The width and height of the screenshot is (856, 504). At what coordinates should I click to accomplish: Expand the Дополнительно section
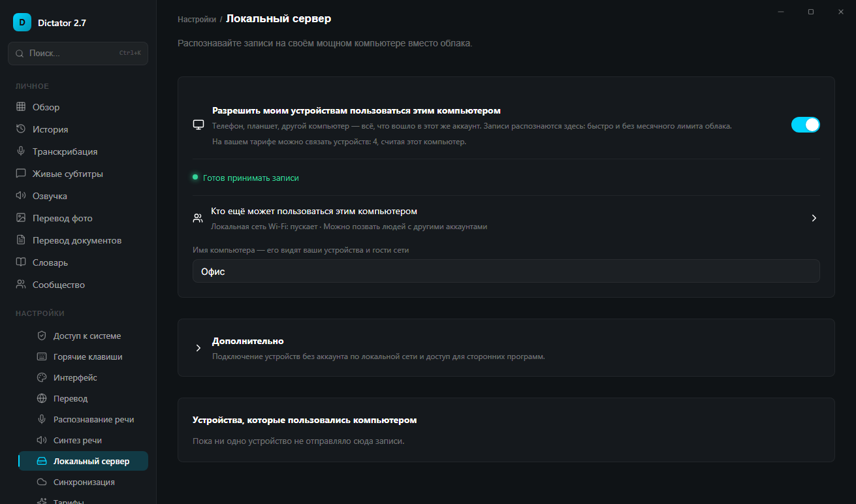[x=506, y=348]
